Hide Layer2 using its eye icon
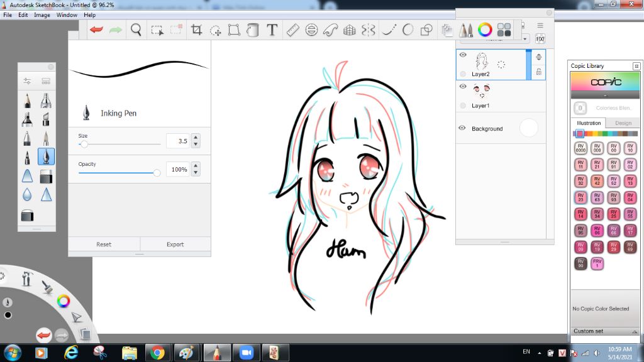 (x=463, y=55)
